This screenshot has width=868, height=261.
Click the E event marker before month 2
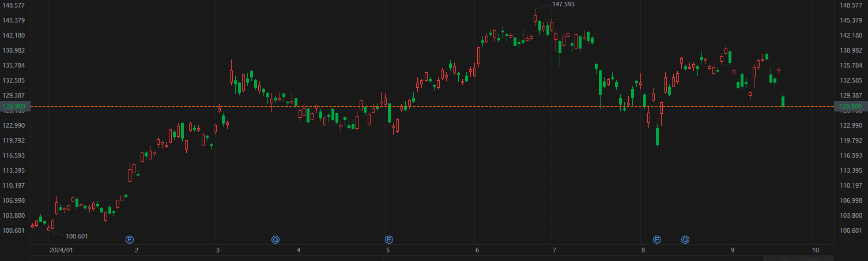pyautogui.click(x=130, y=239)
